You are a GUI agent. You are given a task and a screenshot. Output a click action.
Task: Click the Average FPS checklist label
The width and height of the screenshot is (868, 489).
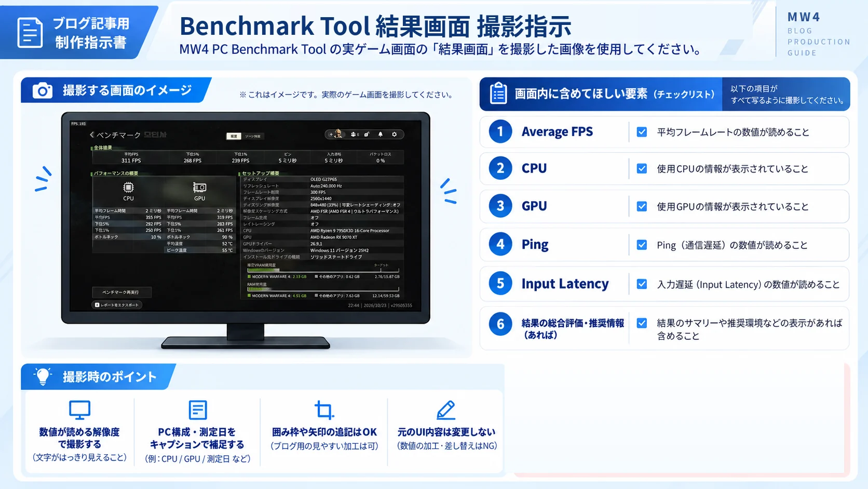pos(557,132)
